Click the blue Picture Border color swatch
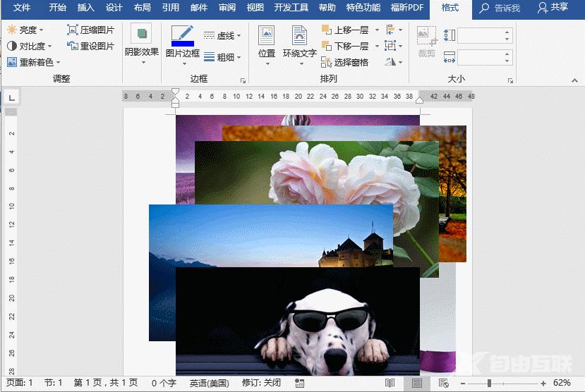Image resolution: width=585 pixels, height=392 pixels. pyautogui.click(x=182, y=43)
